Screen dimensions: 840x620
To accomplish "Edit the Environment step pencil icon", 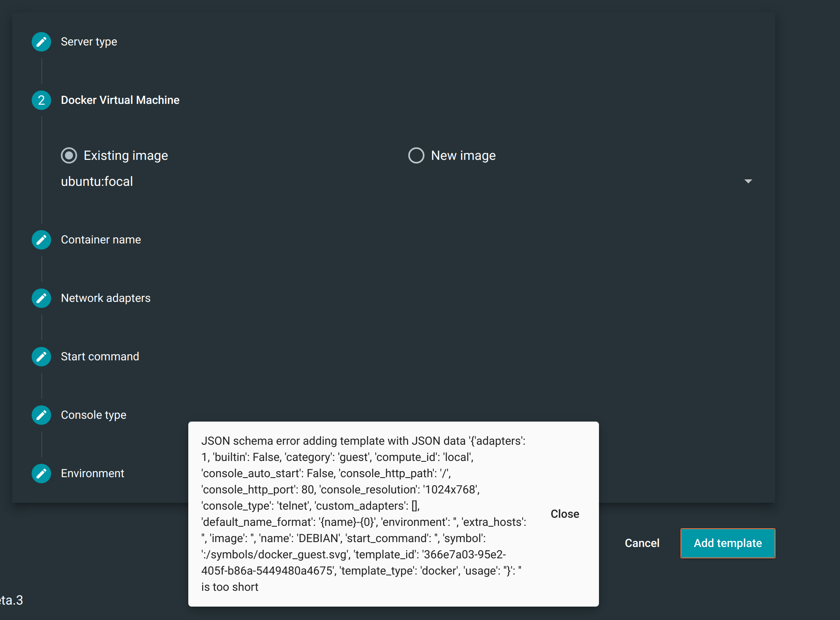I will (x=41, y=473).
